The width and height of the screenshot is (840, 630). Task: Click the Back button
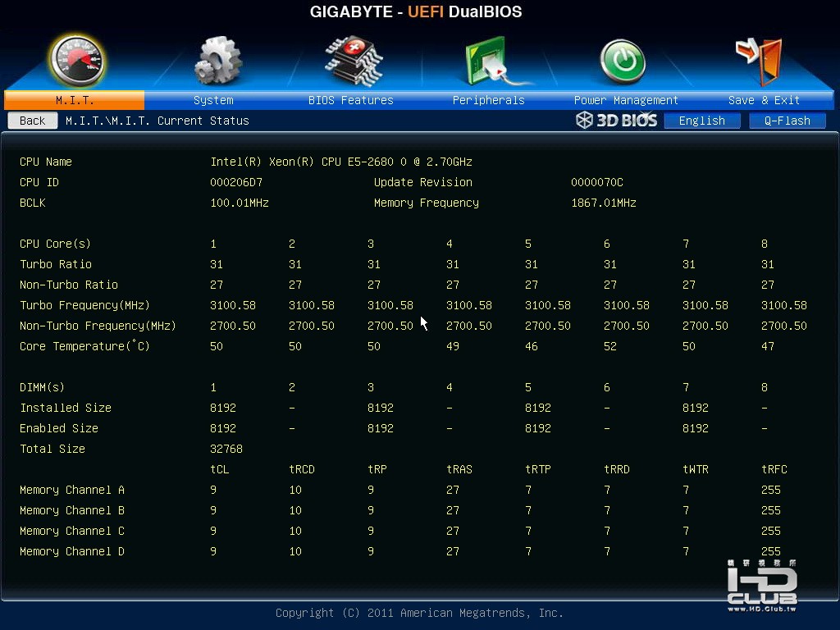tap(33, 121)
